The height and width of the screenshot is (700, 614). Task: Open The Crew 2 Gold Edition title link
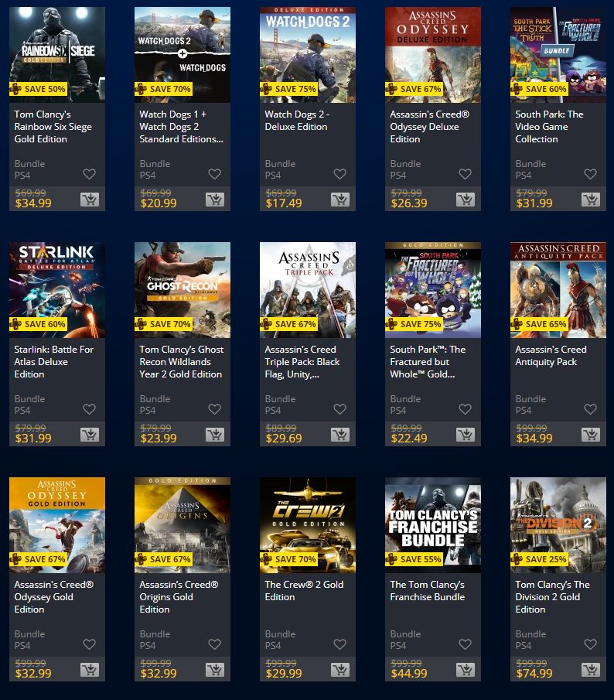[304, 591]
